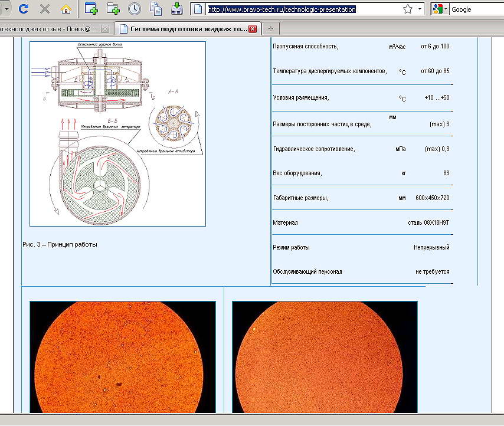504x426 pixels.
Task: Click the value от 60 до 85
Action: 435,71
